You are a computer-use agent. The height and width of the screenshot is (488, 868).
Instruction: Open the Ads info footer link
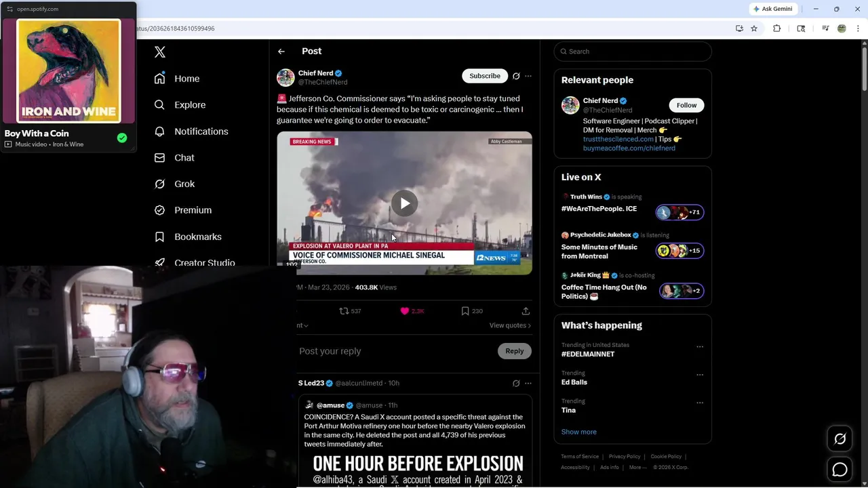point(610,467)
